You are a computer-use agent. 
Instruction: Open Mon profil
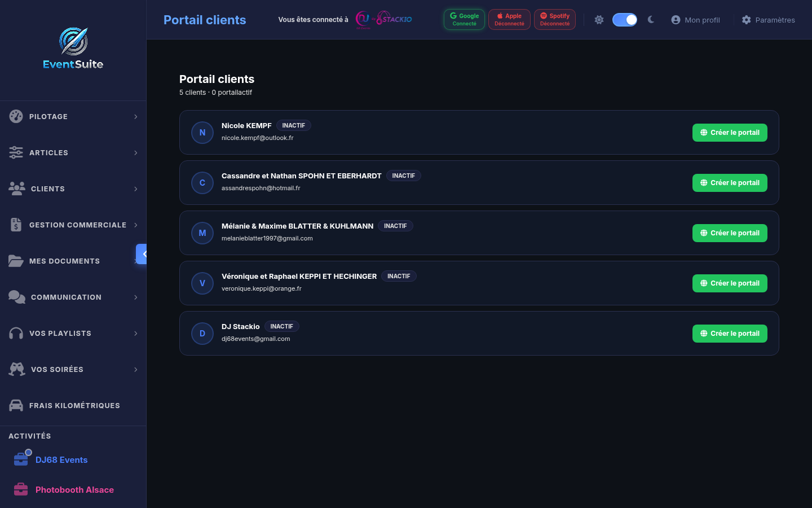(695, 19)
